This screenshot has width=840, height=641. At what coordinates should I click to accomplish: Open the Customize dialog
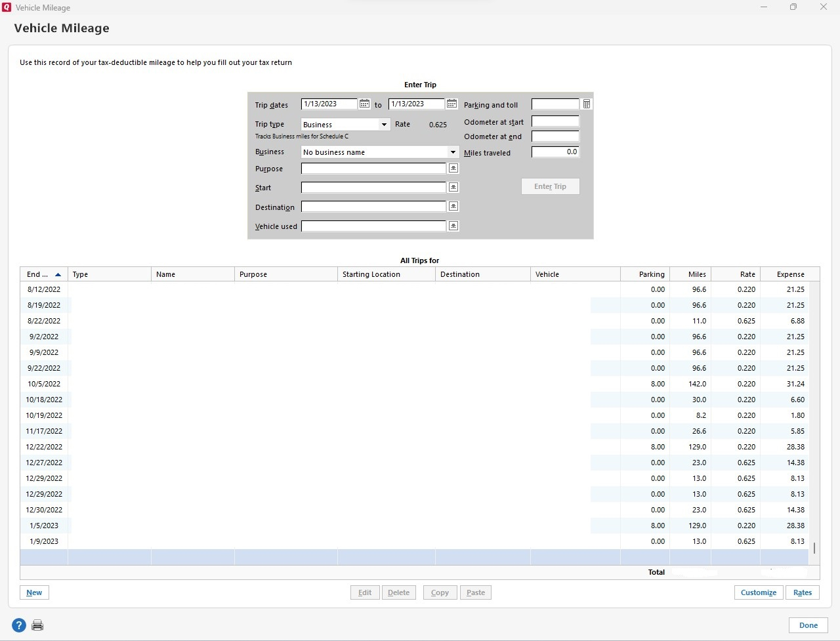pos(758,592)
